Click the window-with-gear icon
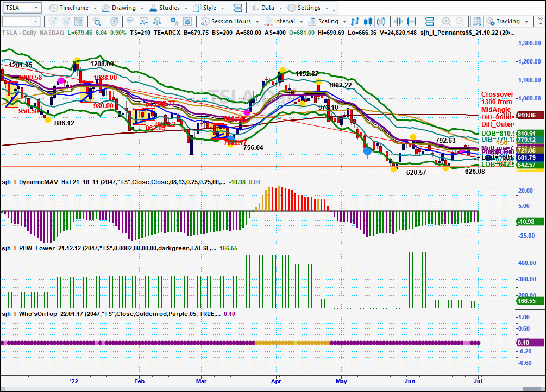 click(187, 22)
